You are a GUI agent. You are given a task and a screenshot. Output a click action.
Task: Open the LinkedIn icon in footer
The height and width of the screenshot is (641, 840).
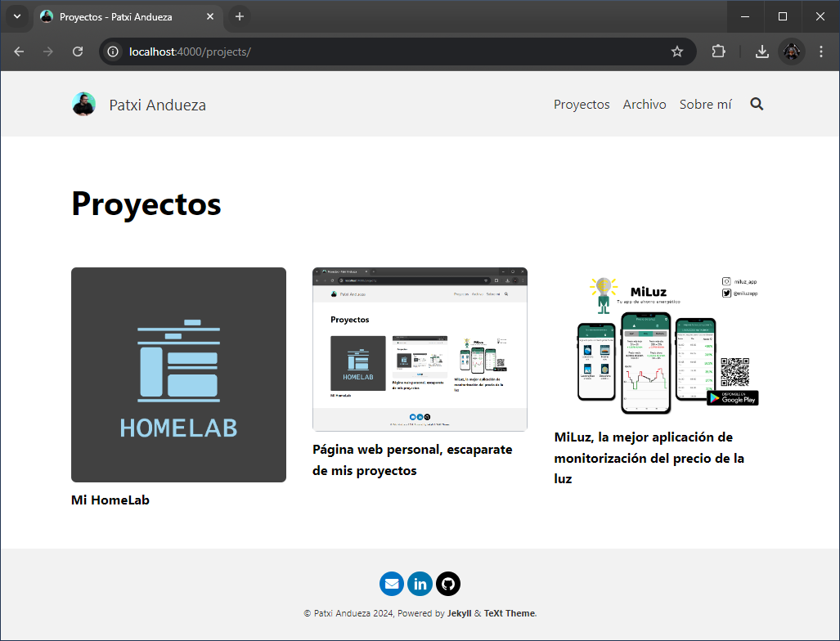pos(420,584)
